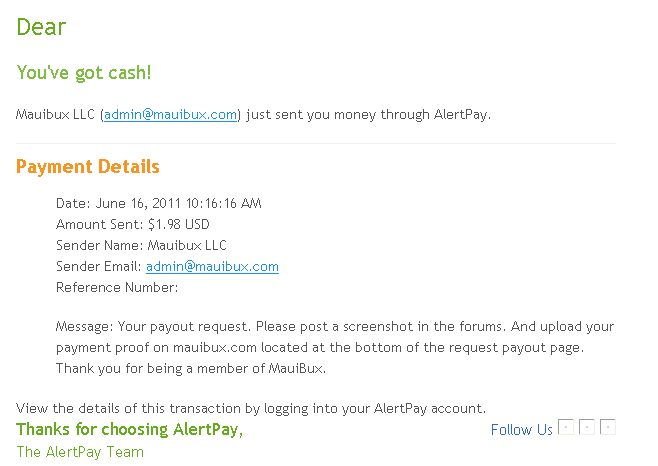Click the View the details of this transaction sentence

[251, 408]
